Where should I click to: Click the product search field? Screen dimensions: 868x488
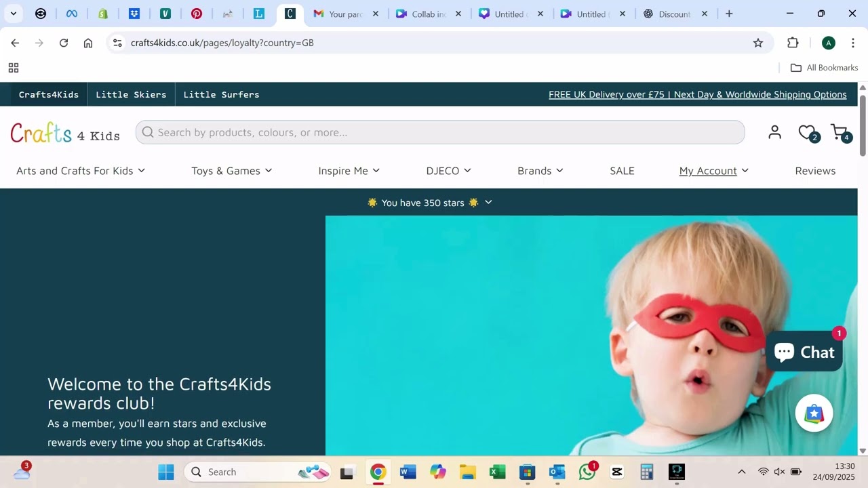[x=440, y=132]
